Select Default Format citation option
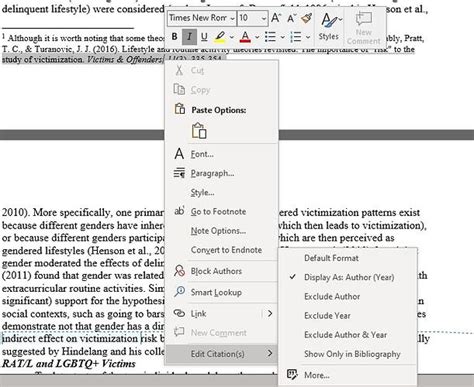 (x=331, y=258)
